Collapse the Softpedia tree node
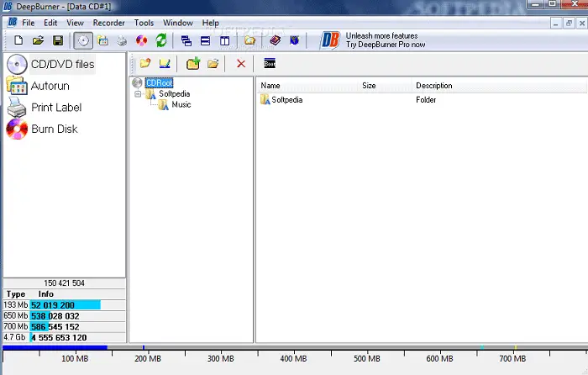The height and width of the screenshot is (375, 588). click(138, 94)
